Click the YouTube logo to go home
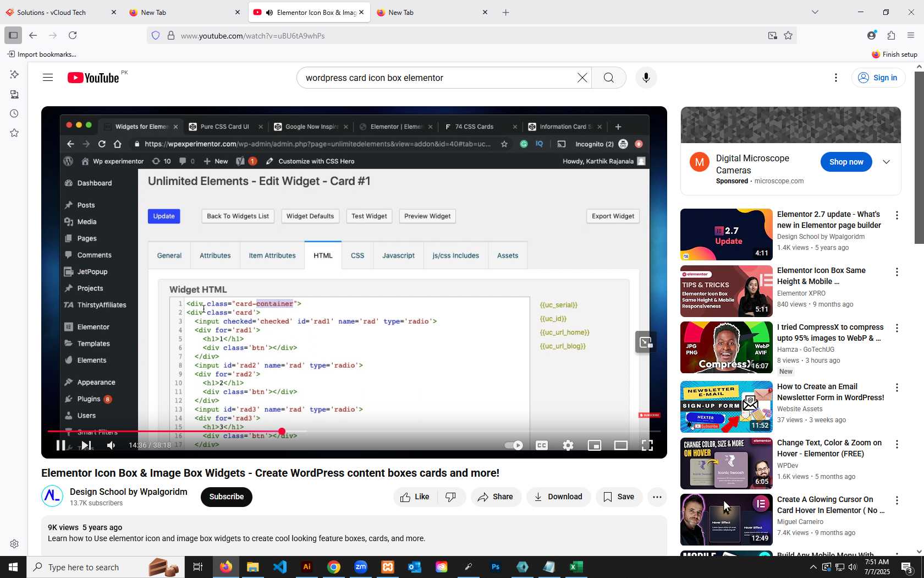Image resolution: width=924 pixels, height=578 pixels. coord(94,78)
